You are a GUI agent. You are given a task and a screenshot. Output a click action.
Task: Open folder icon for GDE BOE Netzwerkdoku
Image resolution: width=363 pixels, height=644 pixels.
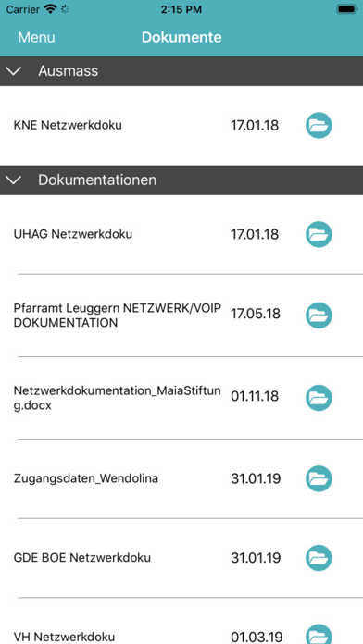[319, 558]
